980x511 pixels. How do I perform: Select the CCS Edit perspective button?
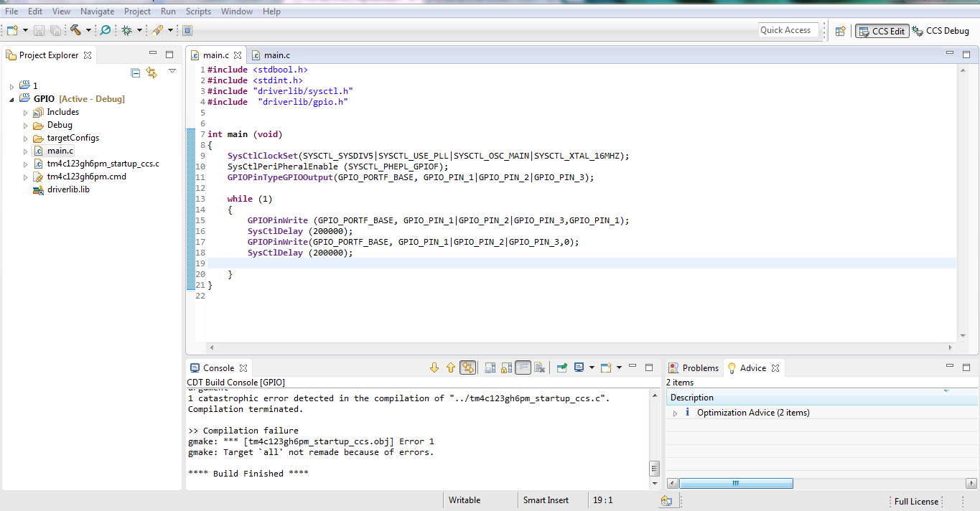point(882,31)
